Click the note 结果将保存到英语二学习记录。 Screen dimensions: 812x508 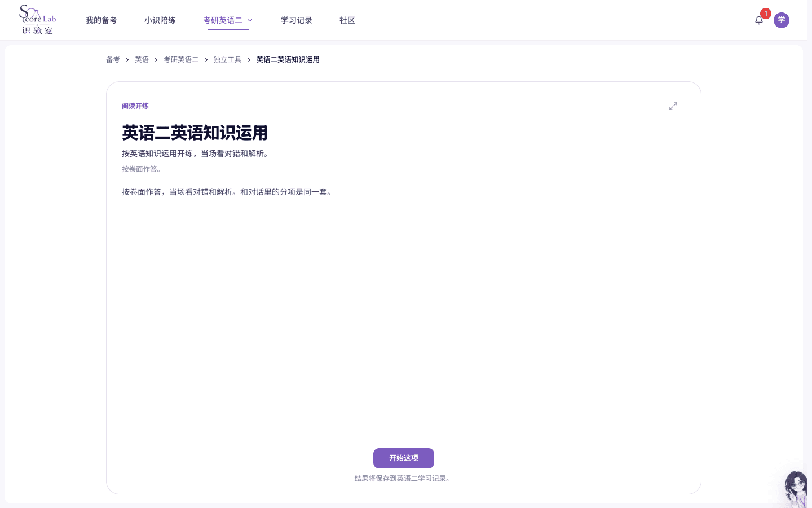[x=404, y=479]
